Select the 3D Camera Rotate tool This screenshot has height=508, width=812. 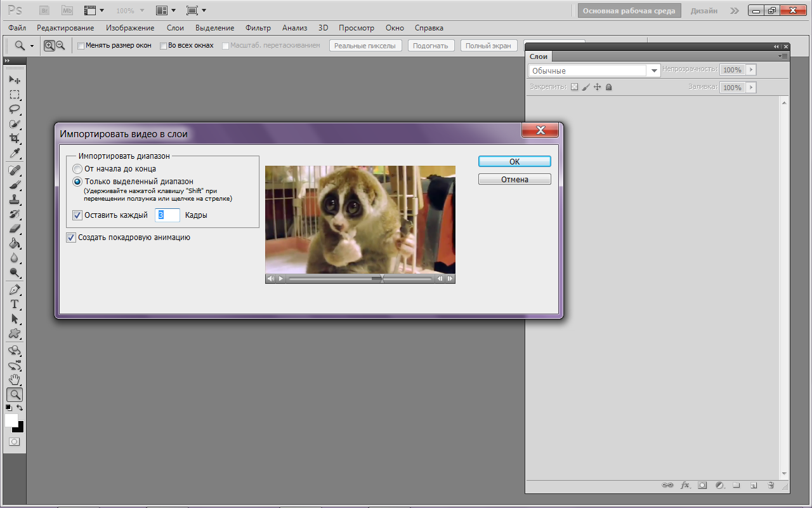(x=15, y=365)
